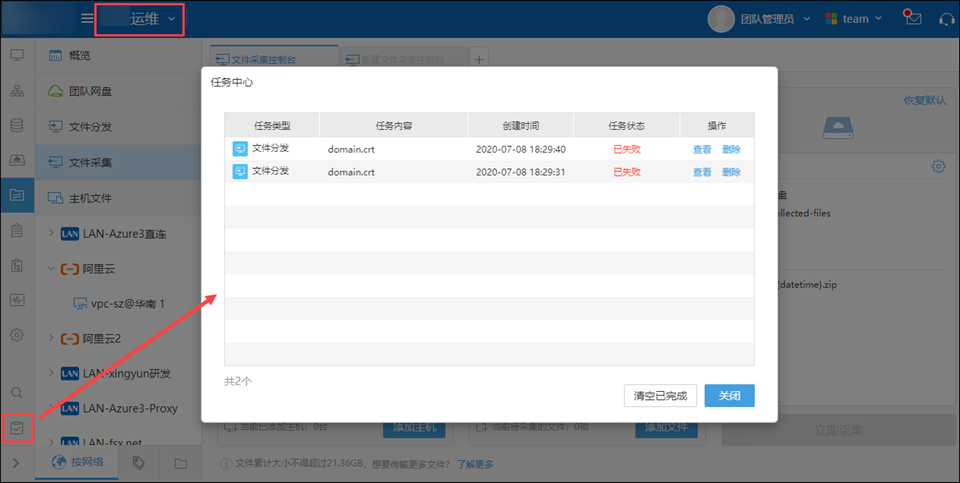Image resolution: width=960 pixels, height=483 pixels.
Task: Open the team switcher dropdown
Action: 853,19
